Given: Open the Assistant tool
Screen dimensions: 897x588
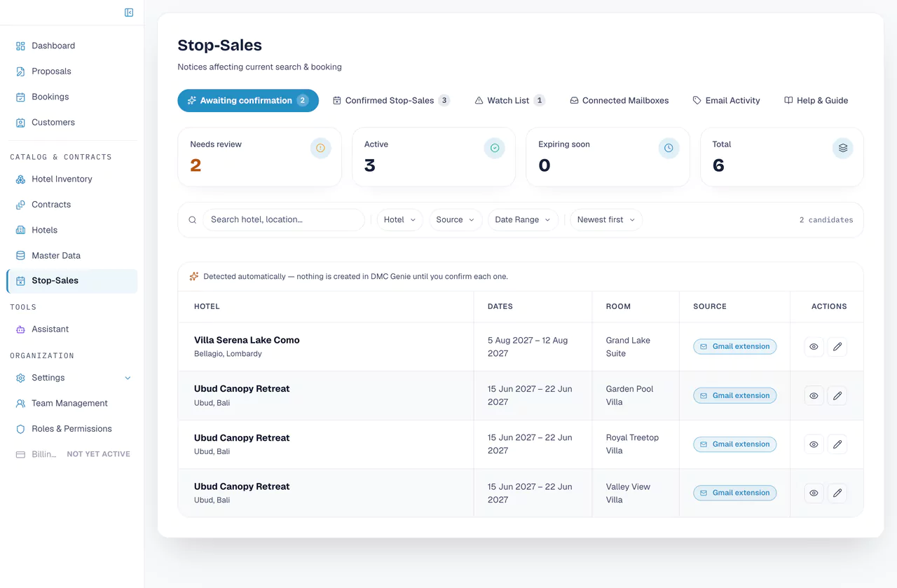Looking at the screenshot, I should click(x=72, y=329).
